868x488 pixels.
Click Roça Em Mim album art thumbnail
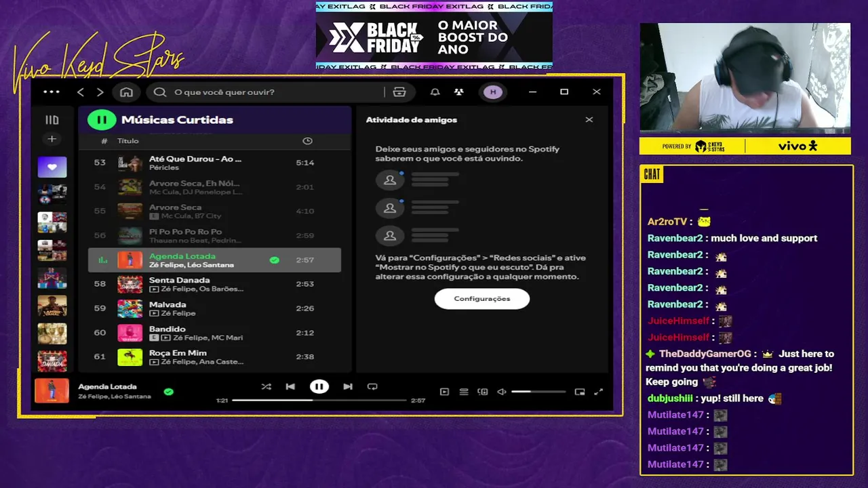(130, 357)
